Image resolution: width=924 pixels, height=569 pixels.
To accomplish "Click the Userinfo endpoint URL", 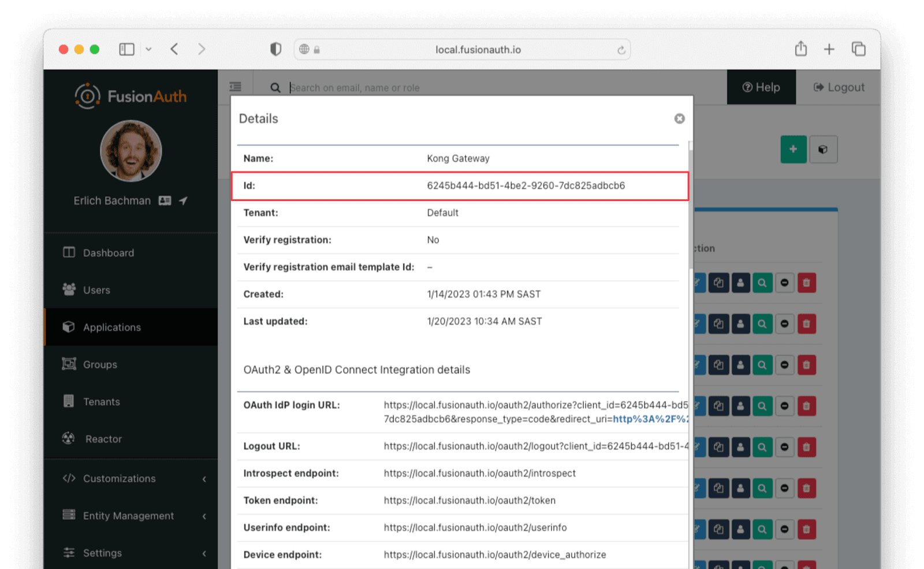I will click(475, 527).
